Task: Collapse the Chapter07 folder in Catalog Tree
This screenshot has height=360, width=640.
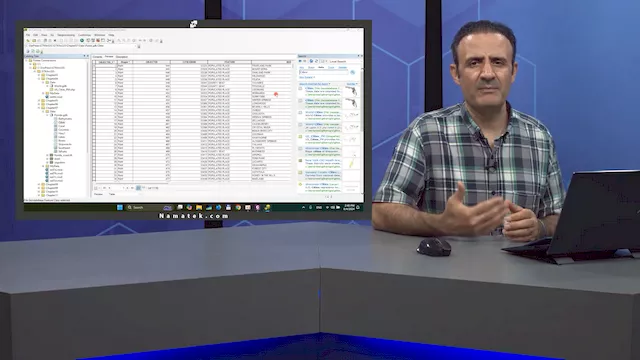Action: point(39,108)
